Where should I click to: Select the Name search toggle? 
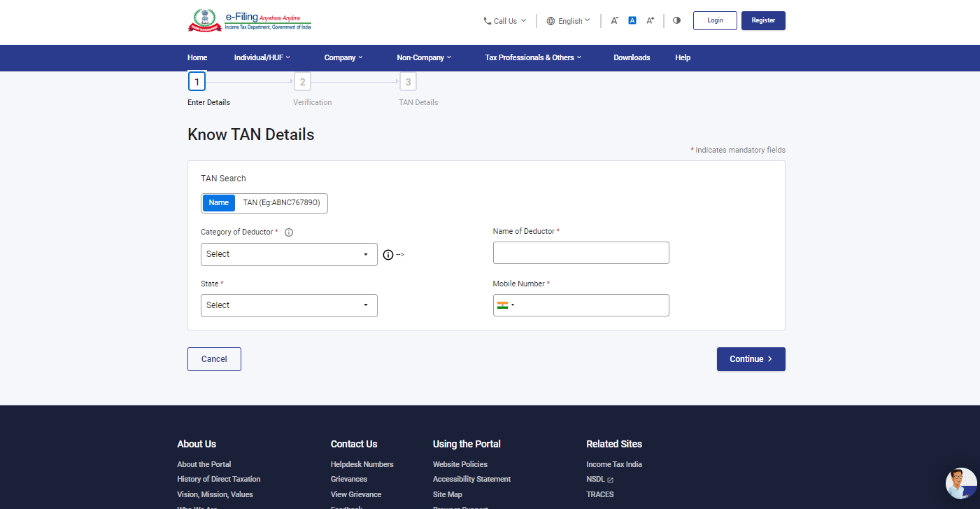point(219,203)
